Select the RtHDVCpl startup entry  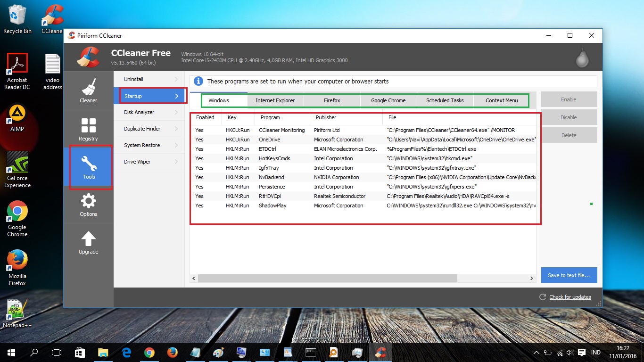point(363,196)
